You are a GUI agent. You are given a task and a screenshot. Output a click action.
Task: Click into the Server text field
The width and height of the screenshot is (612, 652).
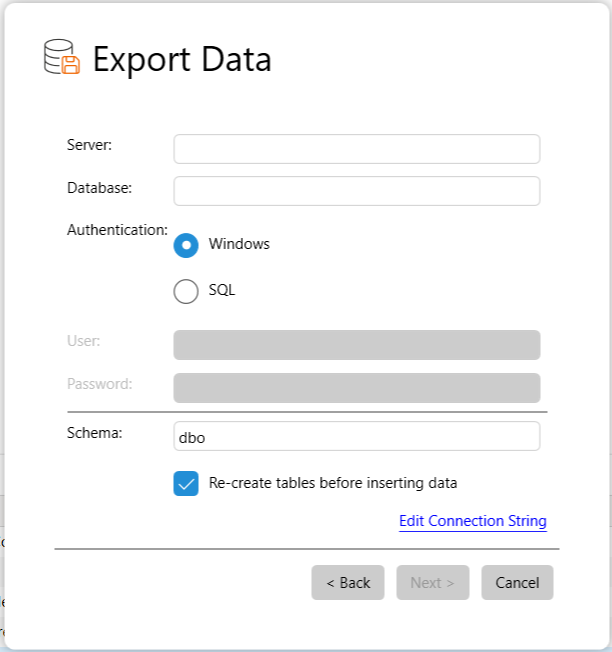(x=356, y=149)
